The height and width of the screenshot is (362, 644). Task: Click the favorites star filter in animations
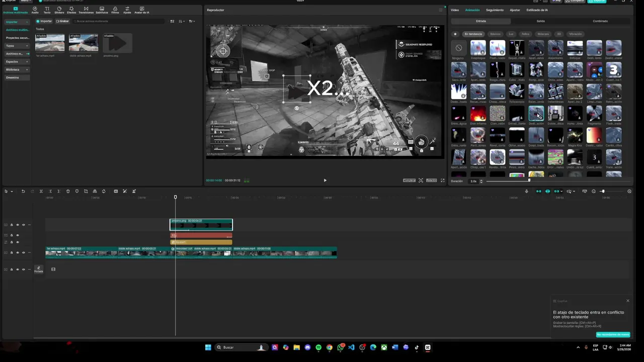pos(455,34)
